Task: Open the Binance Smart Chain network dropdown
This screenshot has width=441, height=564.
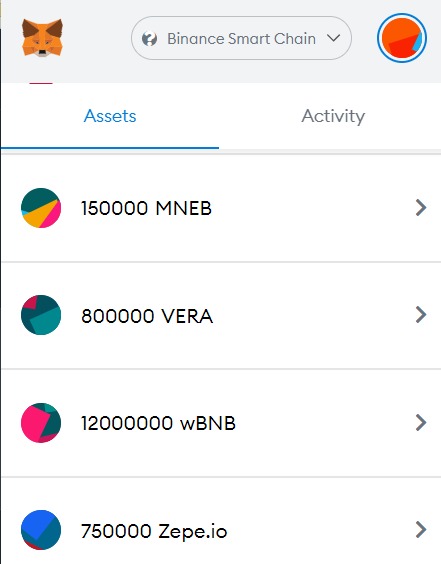Action: point(241,38)
